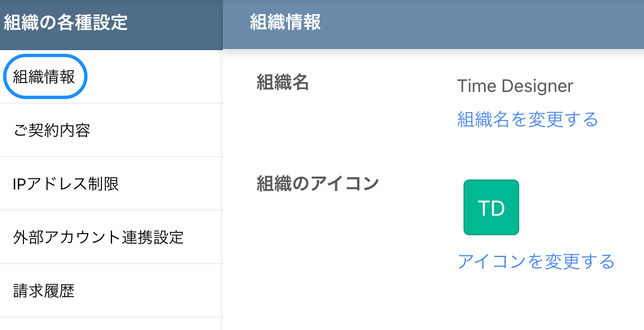The height and width of the screenshot is (330, 644).
Task: Click the green TD organization icon
Action: [x=491, y=207]
